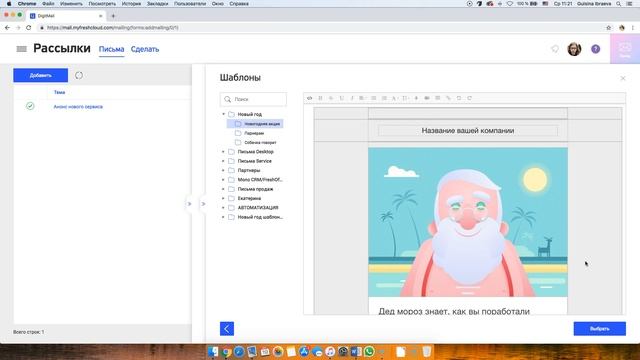Click the blue back arrow button
Image resolution: width=640 pixels, height=360 pixels.
(x=227, y=329)
